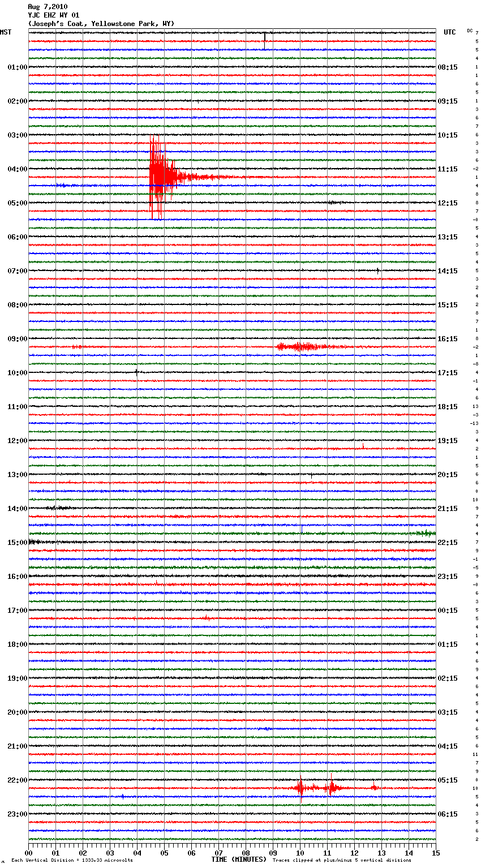Image resolution: width=481 pixels, height=868 pixels.
Task: Select the 03:00 MST row label
Action: point(18,135)
